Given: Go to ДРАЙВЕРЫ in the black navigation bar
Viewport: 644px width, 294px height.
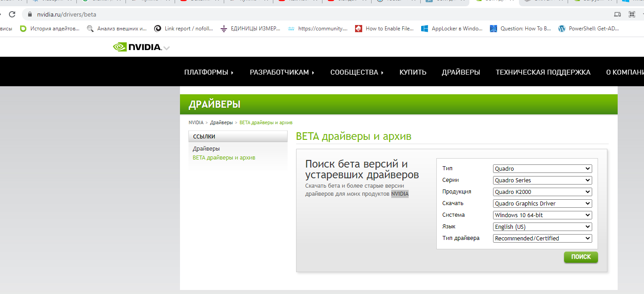Looking at the screenshot, I should point(461,72).
